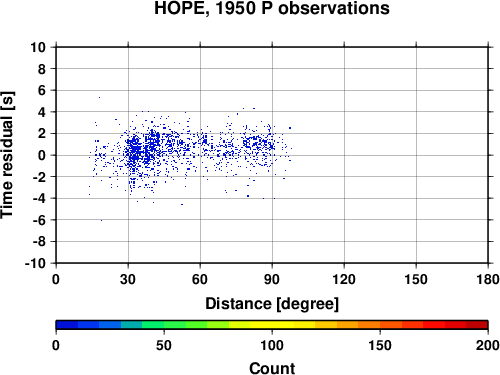Click the colorbar tick label 200
Screen dimensions: 500x375
click(x=488, y=345)
